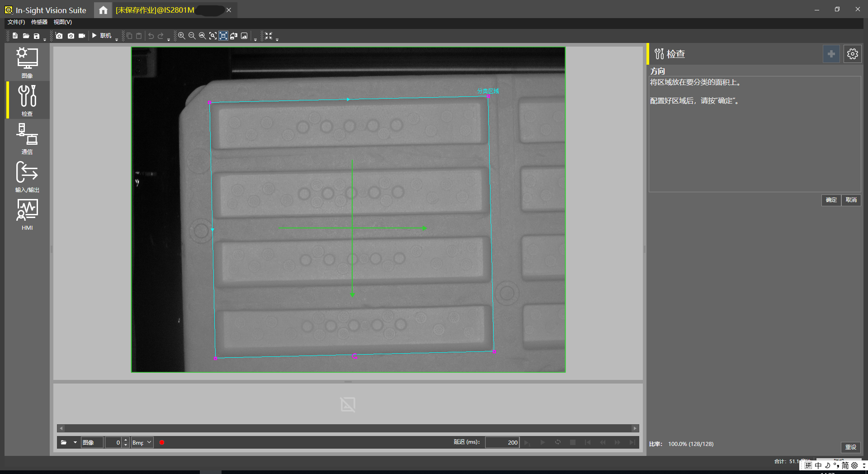The height and width of the screenshot is (474, 868).
Task: Expand the filmstrip folder dropdown arrow
Action: coord(75,442)
